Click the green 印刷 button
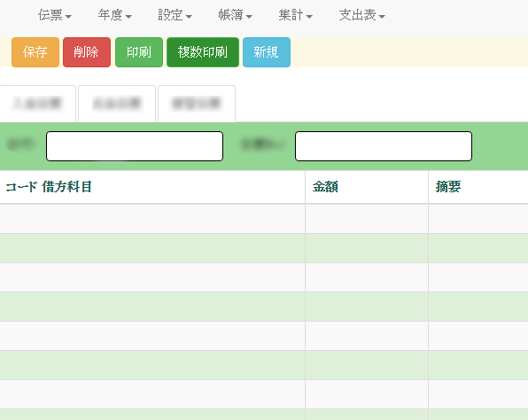 pos(139,52)
